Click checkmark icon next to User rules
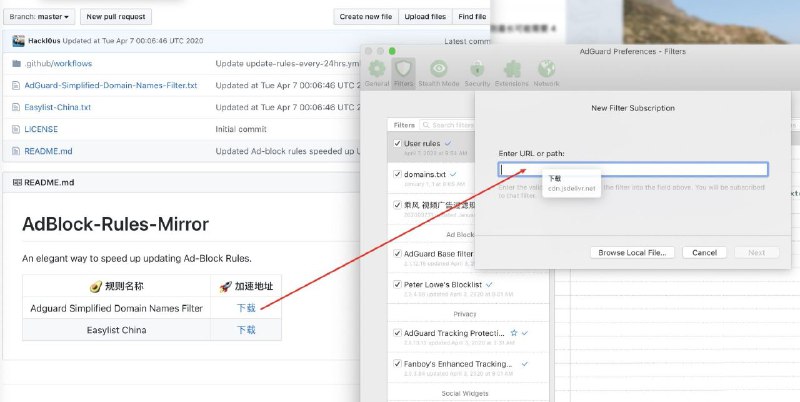 447,143
